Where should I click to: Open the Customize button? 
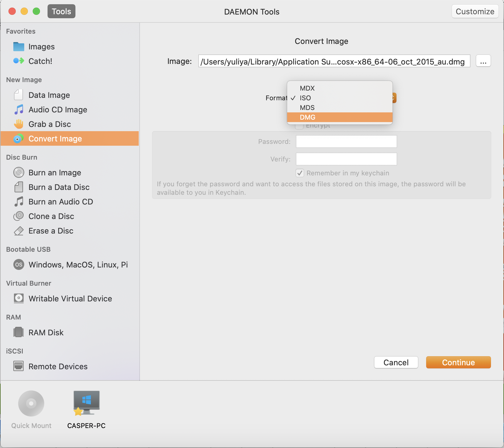475,12
